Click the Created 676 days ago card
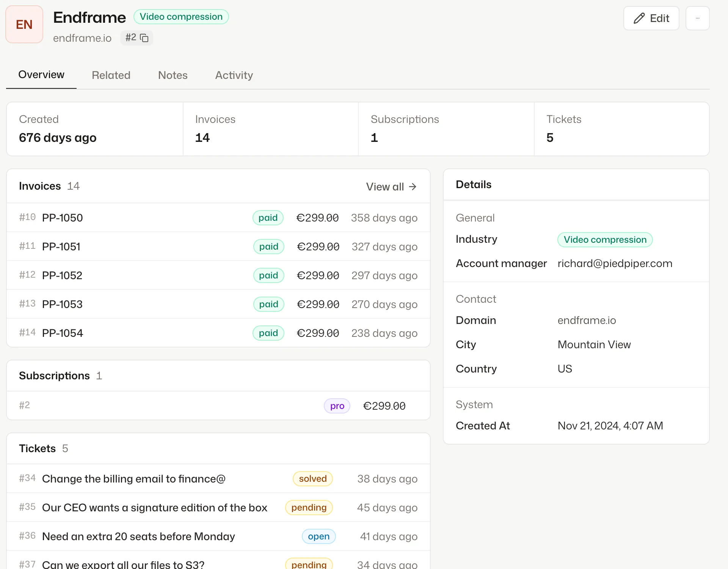 (x=95, y=129)
